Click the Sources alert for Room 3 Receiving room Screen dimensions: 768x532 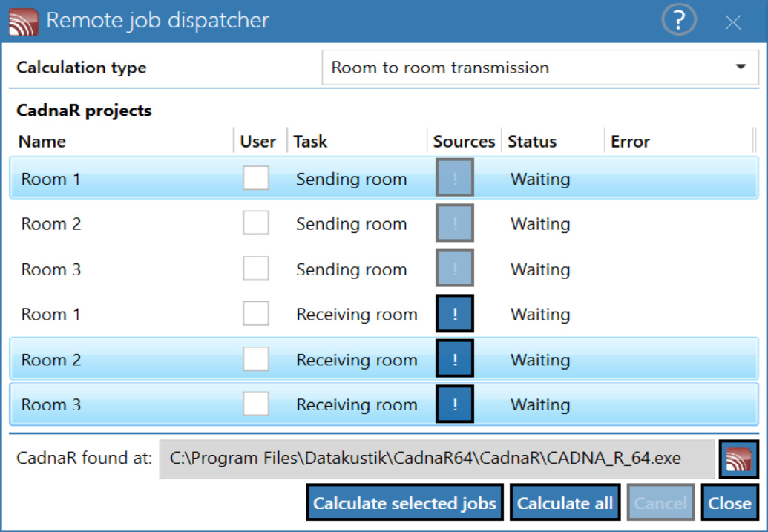(x=455, y=404)
